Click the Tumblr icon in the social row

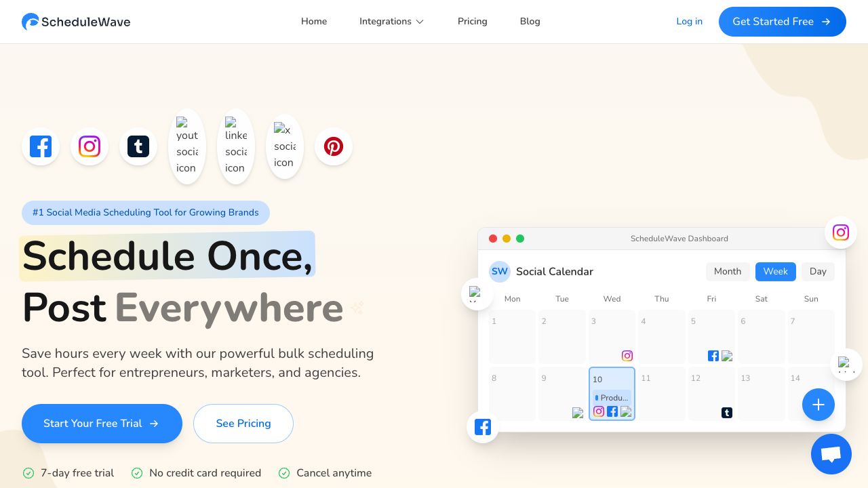(x=138, y=146)
